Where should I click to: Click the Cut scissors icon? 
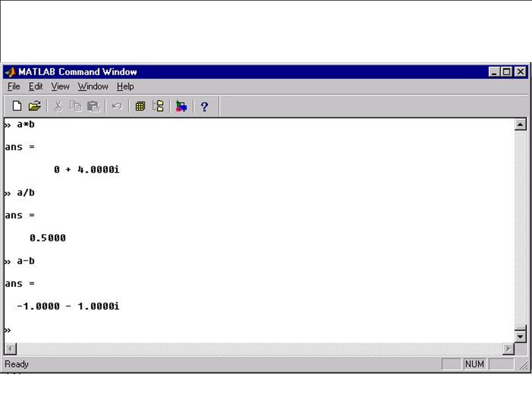pos(58,106)
